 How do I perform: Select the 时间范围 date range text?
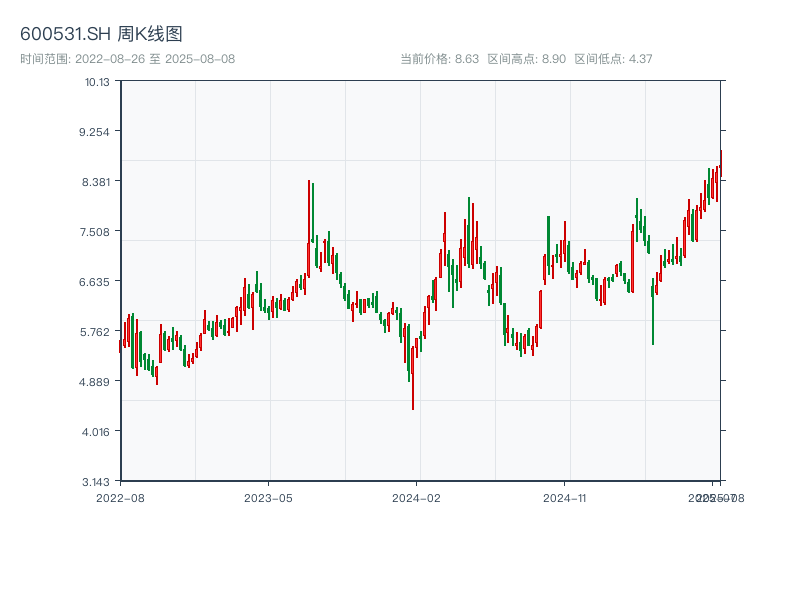click(x=127, y=59)
